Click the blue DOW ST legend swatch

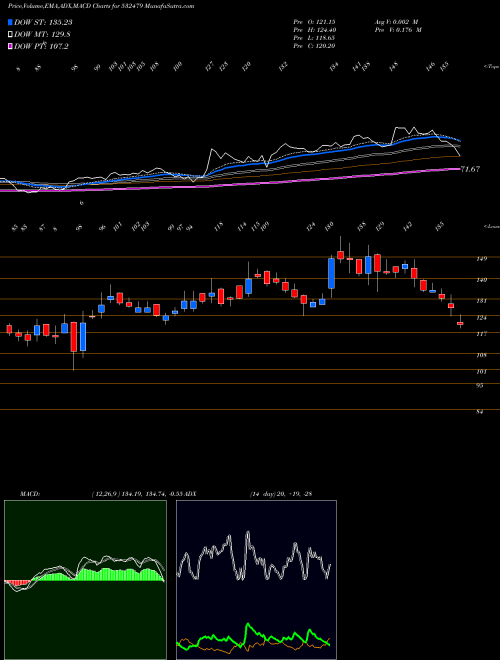pos(10,22)
